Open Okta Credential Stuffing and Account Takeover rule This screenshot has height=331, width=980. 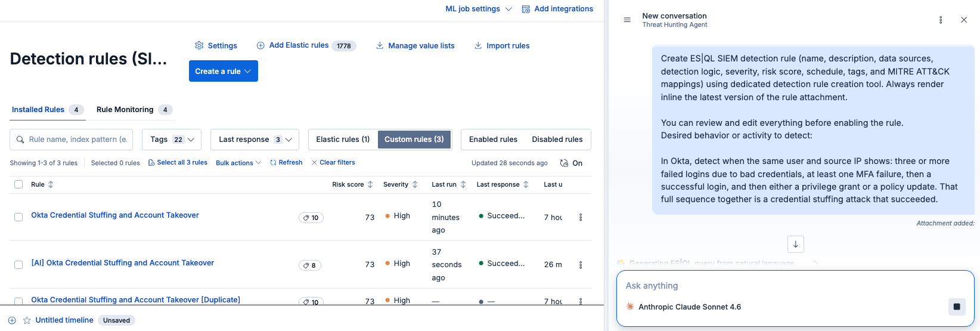[115, 215]
